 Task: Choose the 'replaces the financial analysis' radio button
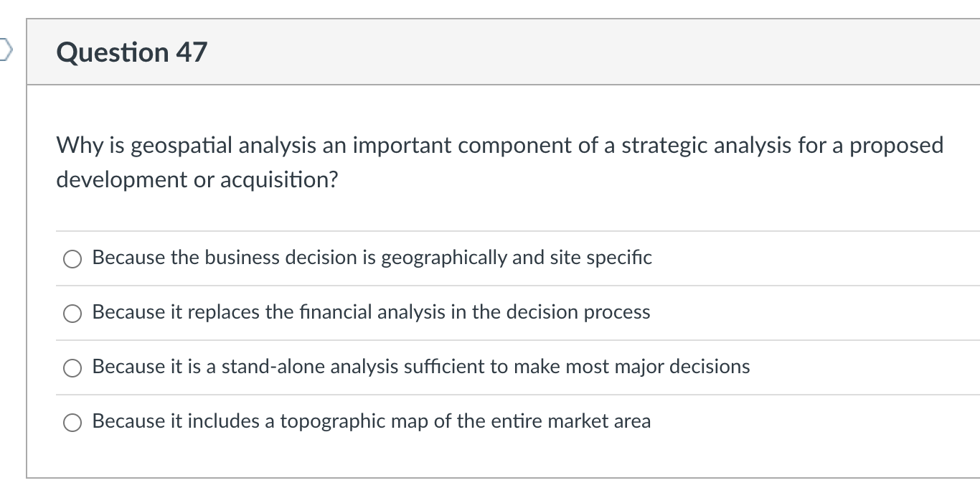tap(72, 314)
